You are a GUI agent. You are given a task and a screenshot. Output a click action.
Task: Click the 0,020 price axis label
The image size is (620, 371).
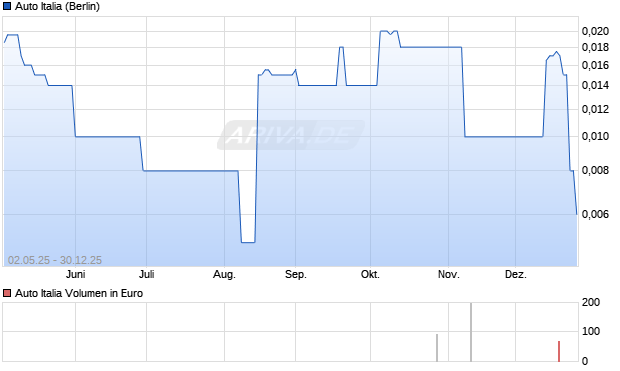point(595,31)
